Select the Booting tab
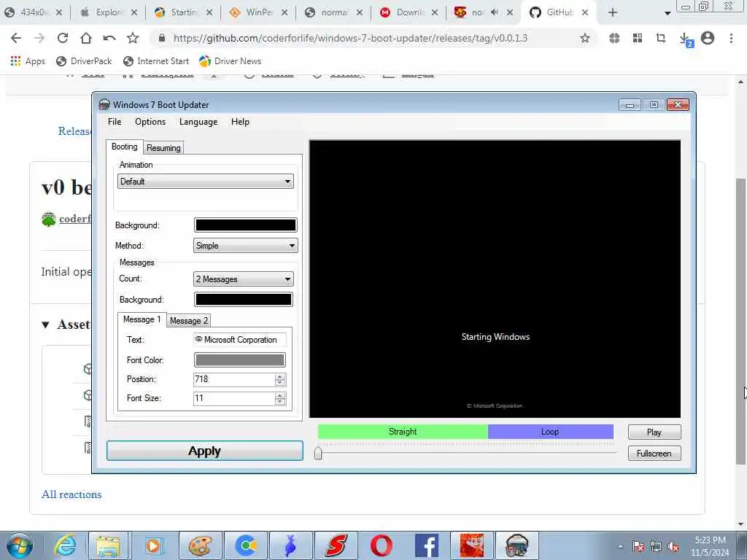Image resolution: width=747 pixels, height=560 pixels. coord(124,147)
